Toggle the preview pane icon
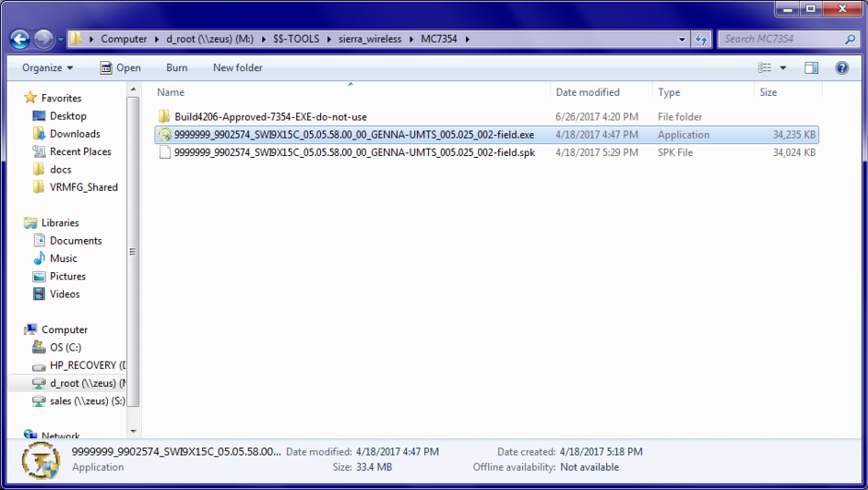The image size is (868, 490). (812, 67)
